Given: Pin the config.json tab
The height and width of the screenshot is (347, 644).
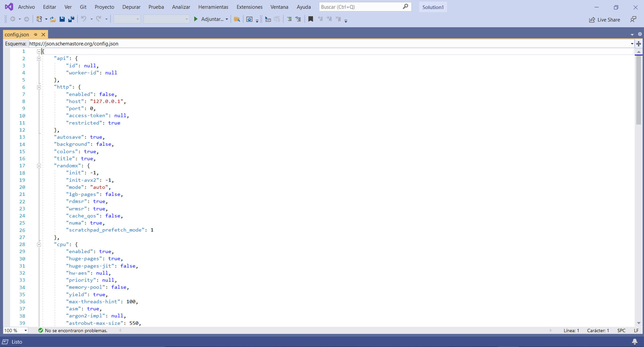Looking at the screenshot, I should [x=36, y=34].
